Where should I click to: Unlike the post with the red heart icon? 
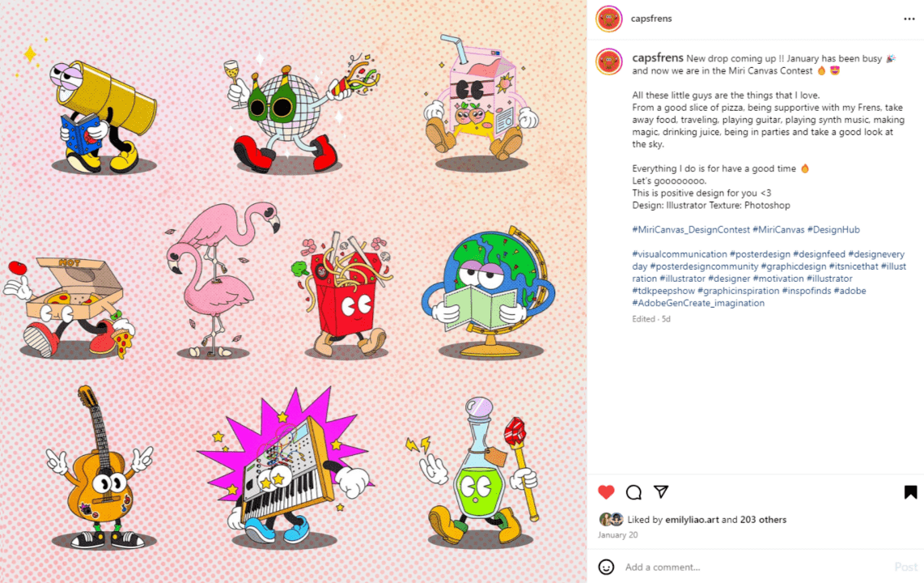tap(606, 492)
